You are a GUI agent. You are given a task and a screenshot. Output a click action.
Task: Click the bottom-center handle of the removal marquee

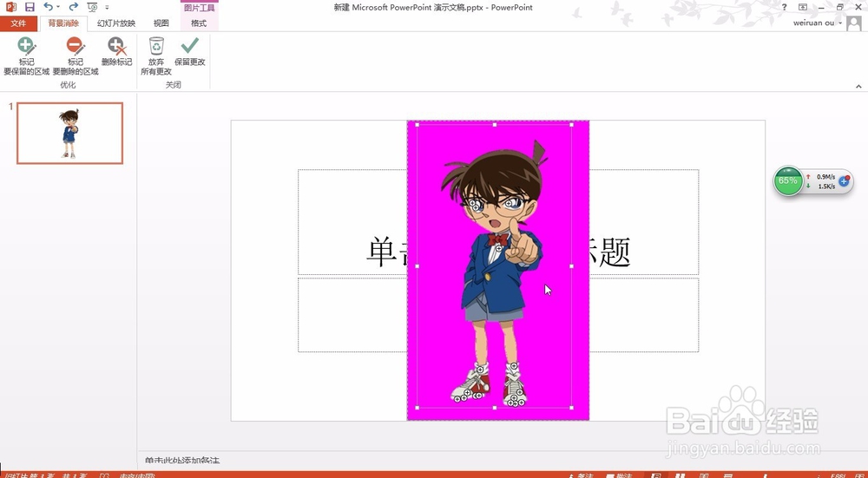(x=495, y=408)
